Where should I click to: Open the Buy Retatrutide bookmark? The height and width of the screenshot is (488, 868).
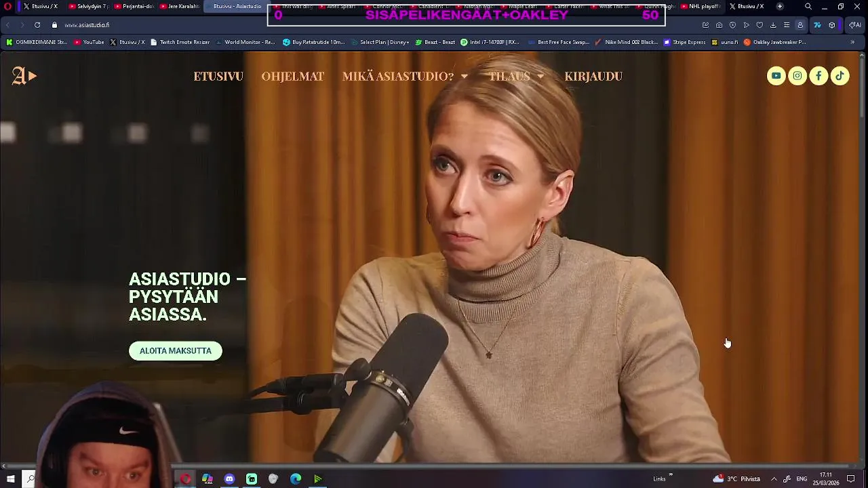[x=314, y=42]
